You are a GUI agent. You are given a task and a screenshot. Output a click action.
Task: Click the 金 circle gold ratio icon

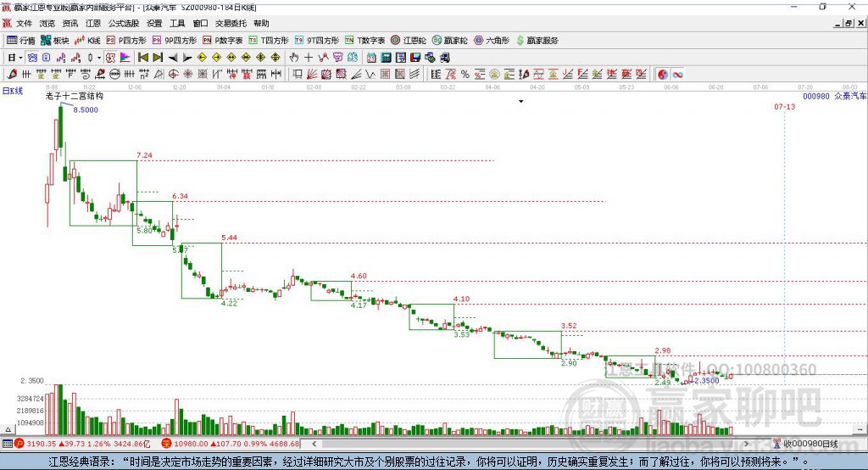[x=494, y=75]
